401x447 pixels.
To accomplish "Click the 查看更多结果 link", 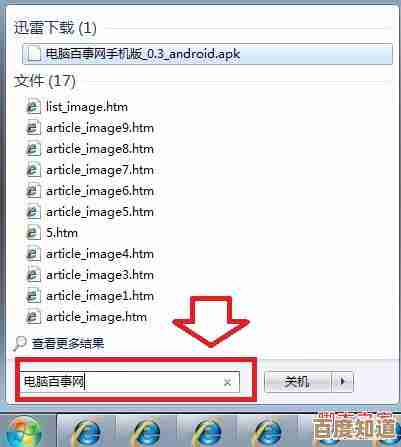I will pos(68,343).
